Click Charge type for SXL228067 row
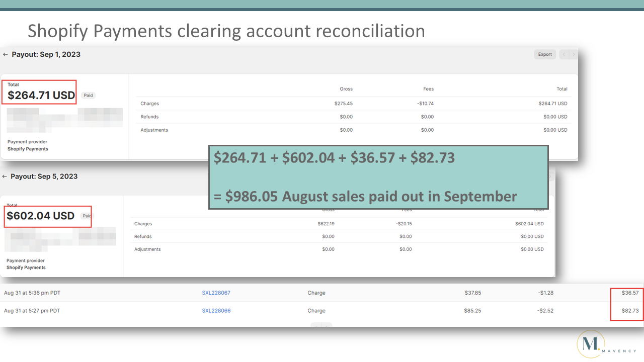Screen dimensions: 644x362 316,293
